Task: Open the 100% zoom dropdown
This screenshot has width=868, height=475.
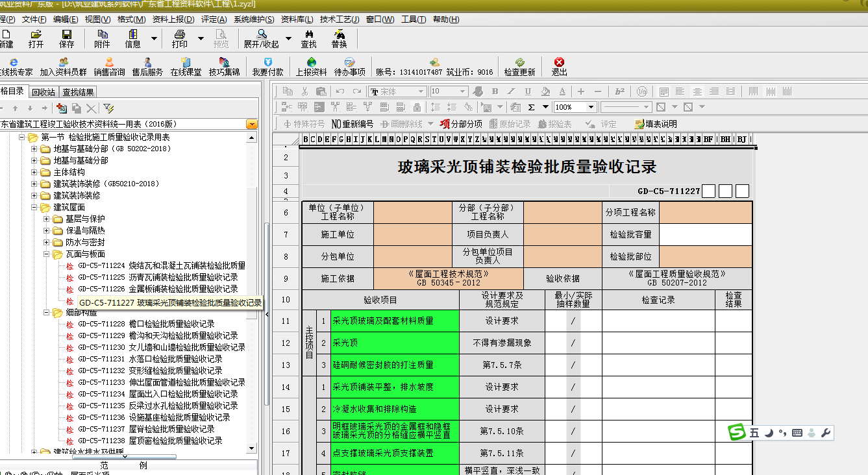Action: click(591, 107)
